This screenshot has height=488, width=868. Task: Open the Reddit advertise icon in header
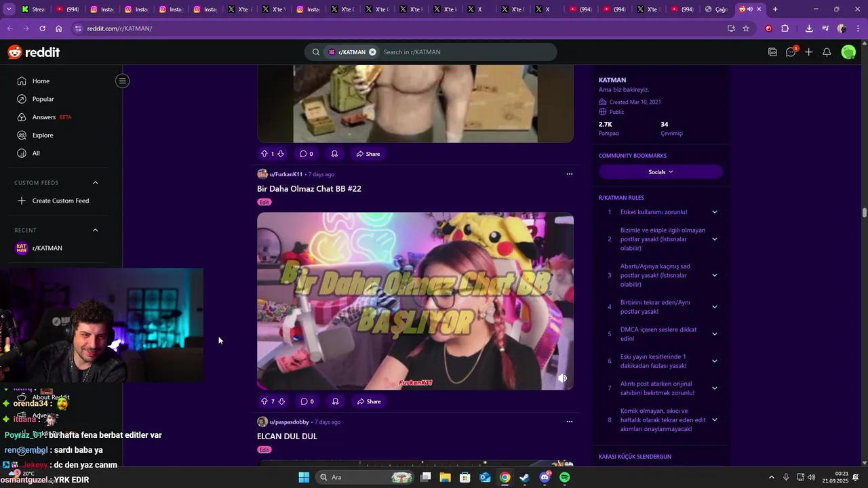(x=772, y=52)
